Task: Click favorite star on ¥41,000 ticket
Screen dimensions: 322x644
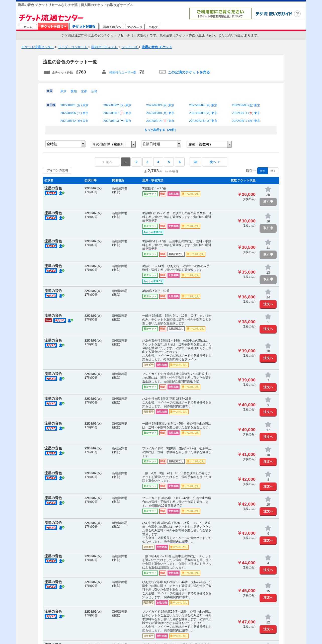Action: (x=268, y=449)
